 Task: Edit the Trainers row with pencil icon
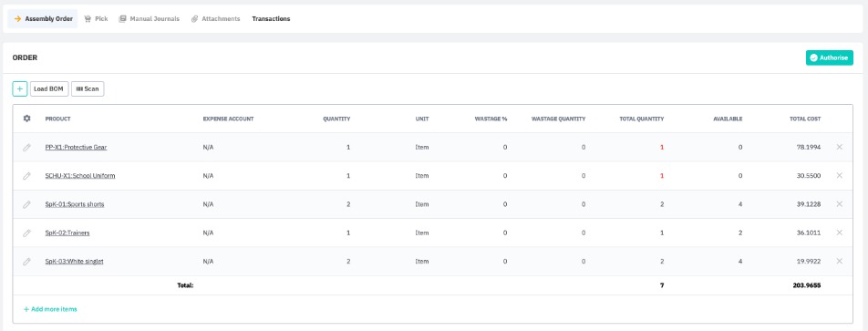(x=26, y=233)
